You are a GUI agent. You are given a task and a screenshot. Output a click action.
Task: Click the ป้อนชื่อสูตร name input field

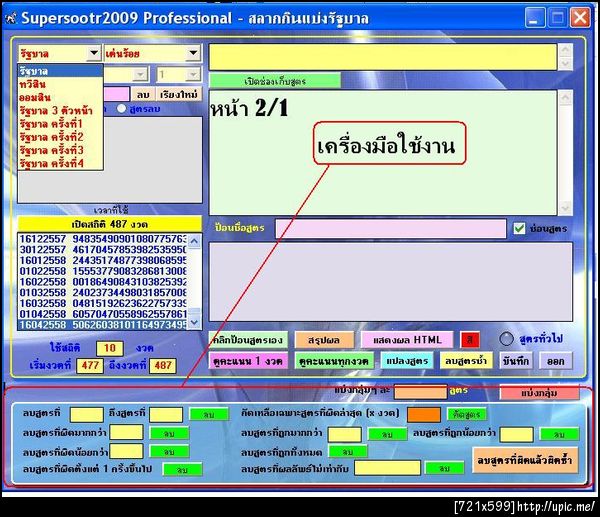coord(391,229)
